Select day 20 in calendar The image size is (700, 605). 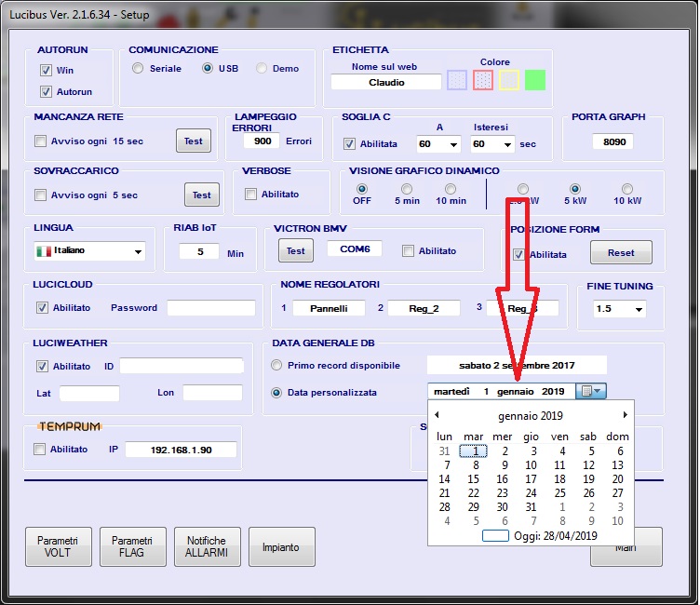pyautogui.click(x=617, y=479)
